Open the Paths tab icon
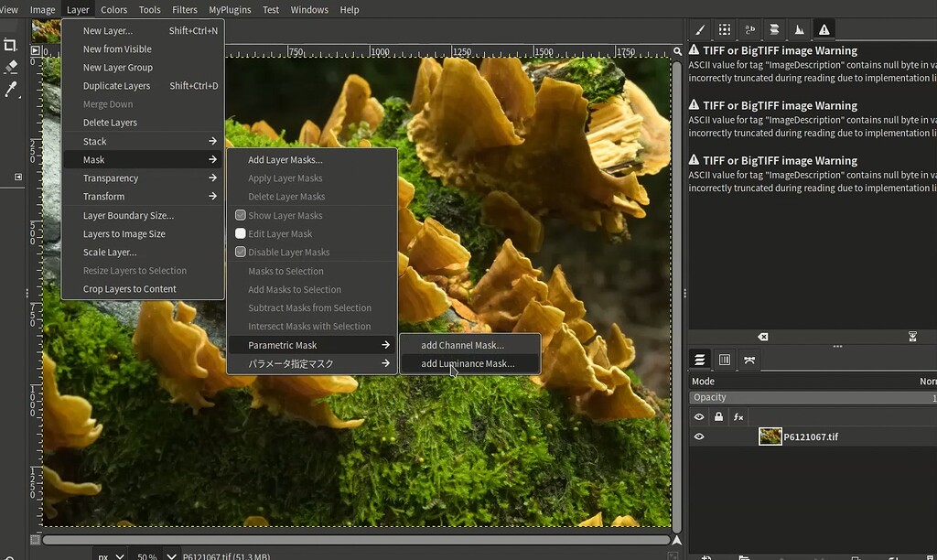 748,360
